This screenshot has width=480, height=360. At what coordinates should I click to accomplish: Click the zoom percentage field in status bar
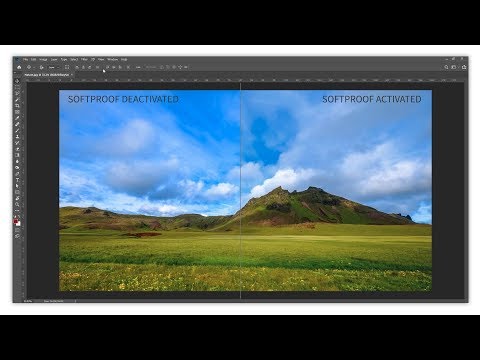28,301
